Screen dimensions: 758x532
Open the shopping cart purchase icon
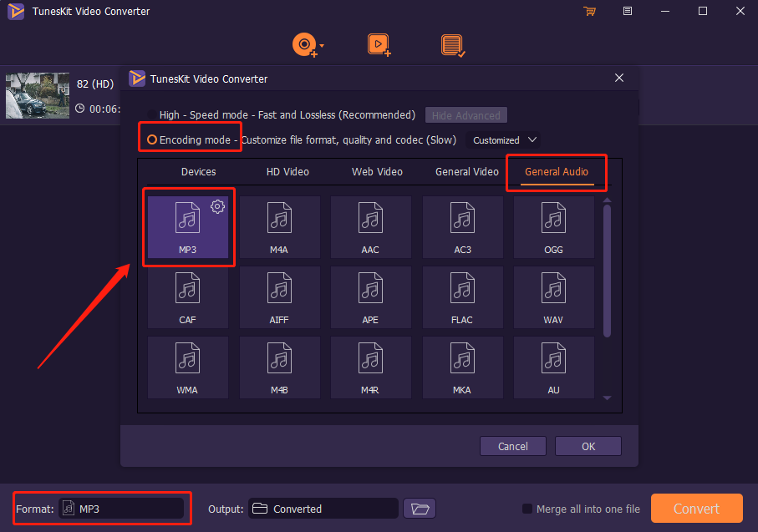click(589, 11)
